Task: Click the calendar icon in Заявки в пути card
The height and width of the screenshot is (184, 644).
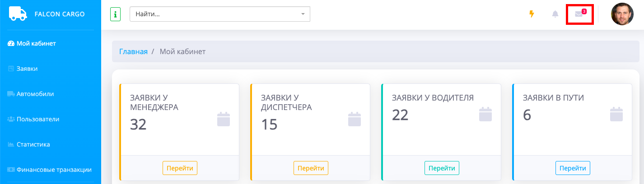Action: point(616,114)
